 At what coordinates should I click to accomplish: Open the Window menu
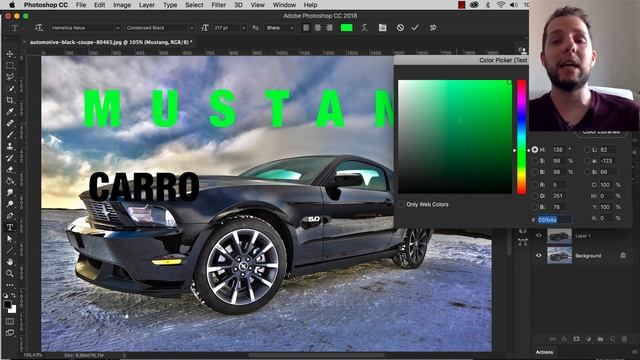tap(284, 5)
